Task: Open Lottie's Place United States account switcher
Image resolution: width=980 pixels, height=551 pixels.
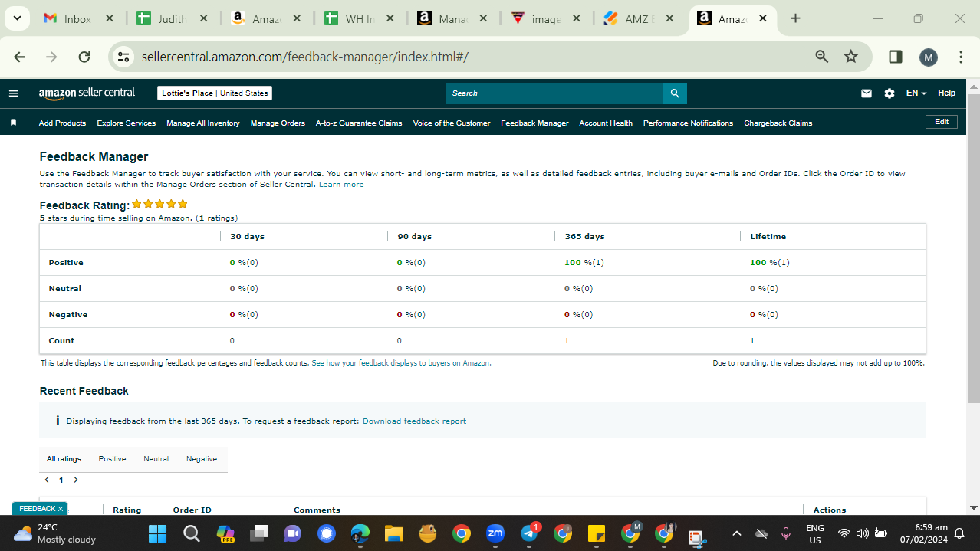Action: click(215, 93)
